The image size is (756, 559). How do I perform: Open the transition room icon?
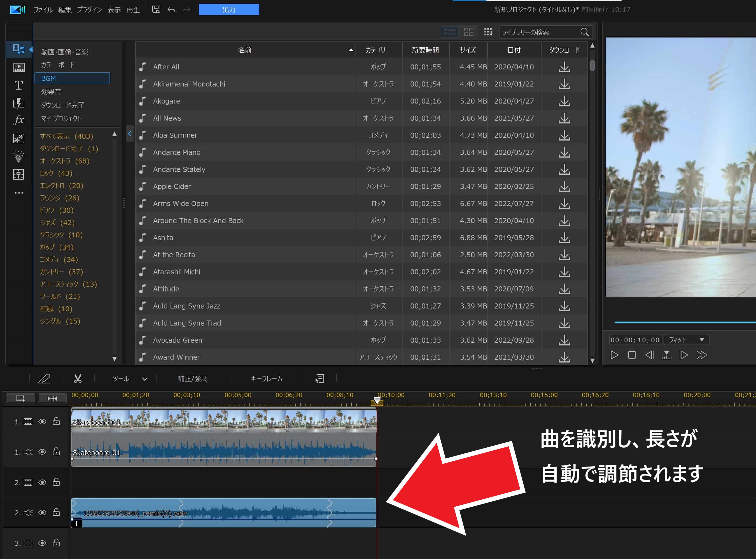click(x=18, y=102)
